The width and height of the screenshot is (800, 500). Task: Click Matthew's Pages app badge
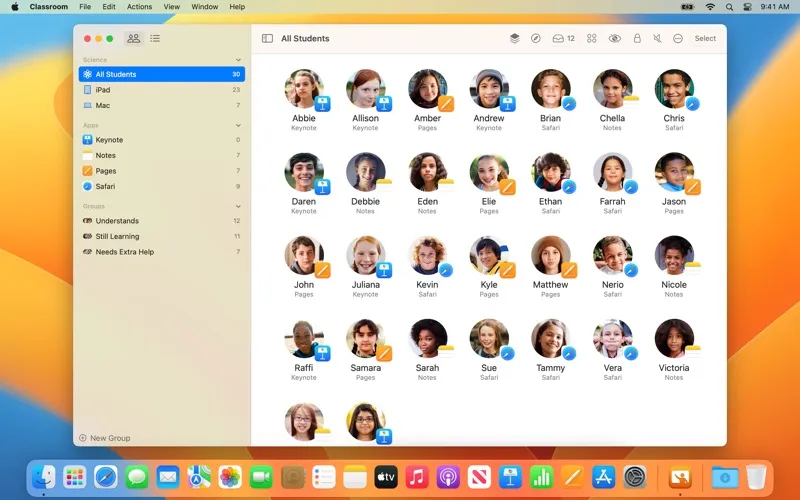coord(569,270)
